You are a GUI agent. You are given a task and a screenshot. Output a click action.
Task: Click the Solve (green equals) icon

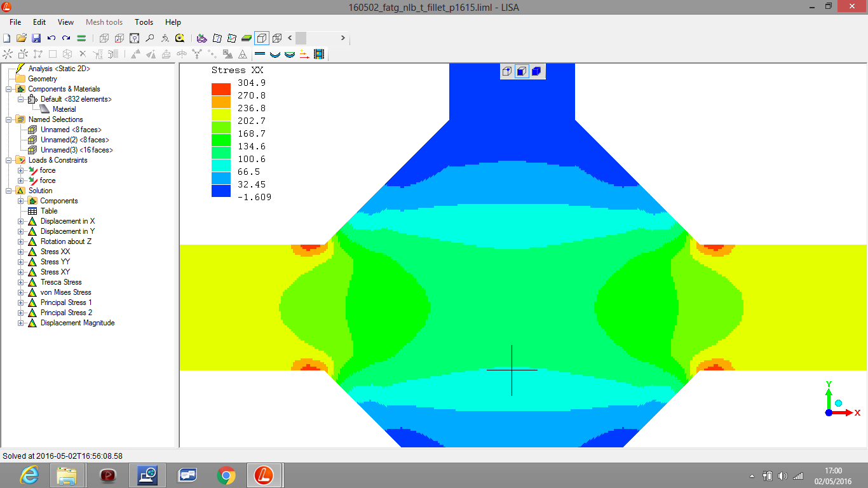[x=81, y=38]
